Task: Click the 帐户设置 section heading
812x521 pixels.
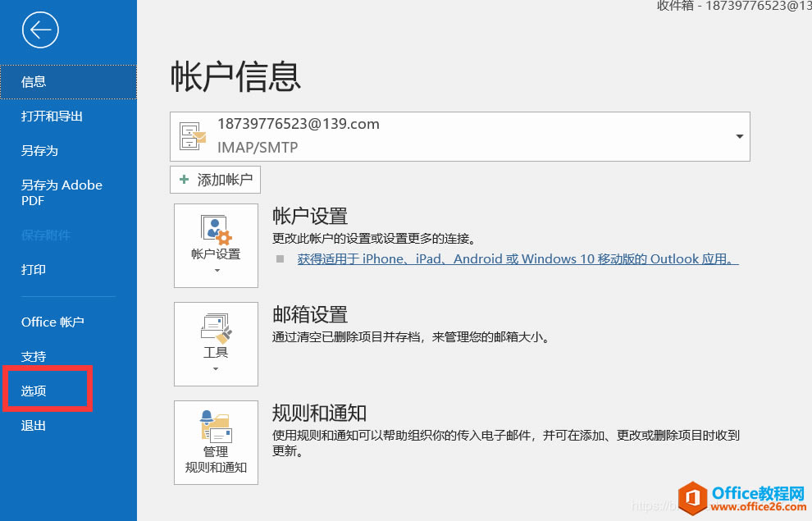Action: (310, 216)
